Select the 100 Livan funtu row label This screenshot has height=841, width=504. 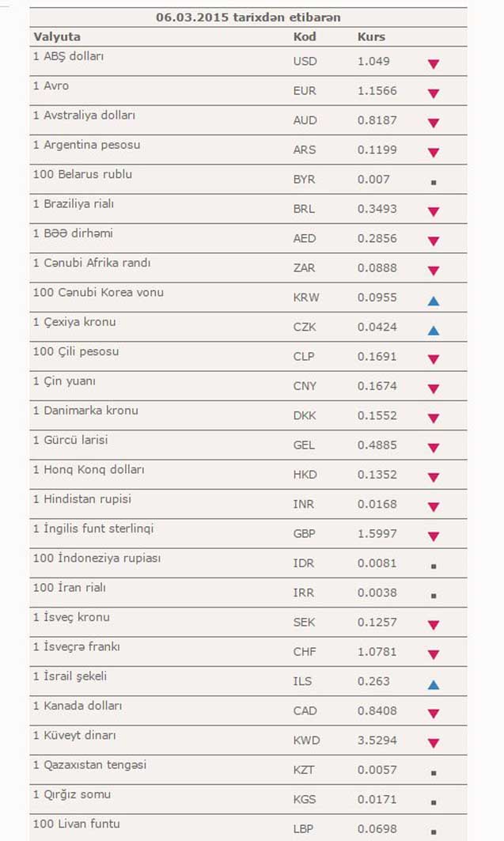(76, 824)
